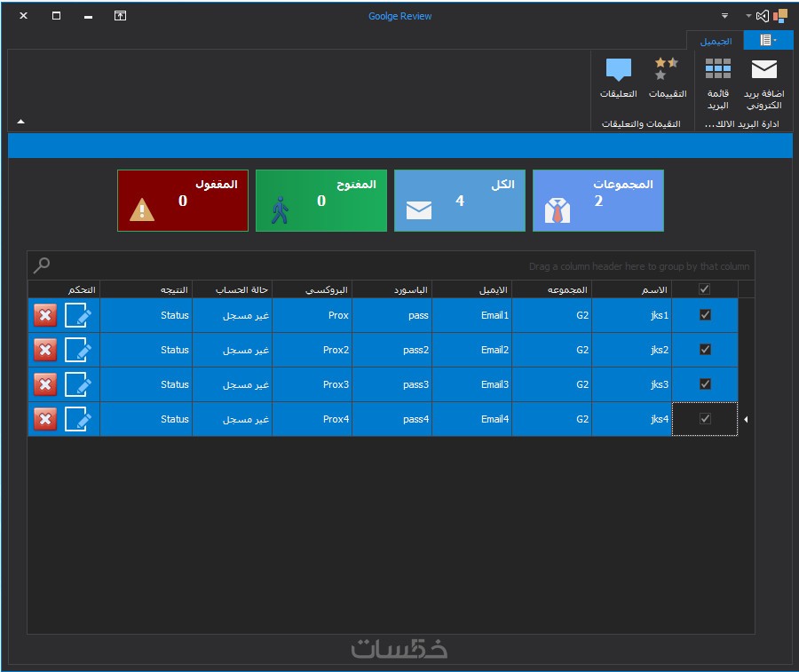The width and height of the screenshot is (799, 672).
Task: Click the row indicator arrow beside jks4
Action: (746, 419)
